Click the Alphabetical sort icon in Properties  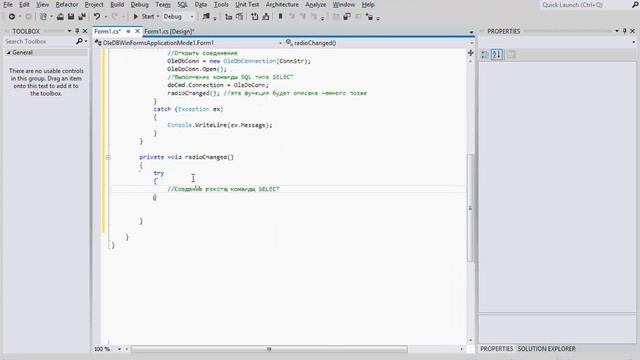497,54
